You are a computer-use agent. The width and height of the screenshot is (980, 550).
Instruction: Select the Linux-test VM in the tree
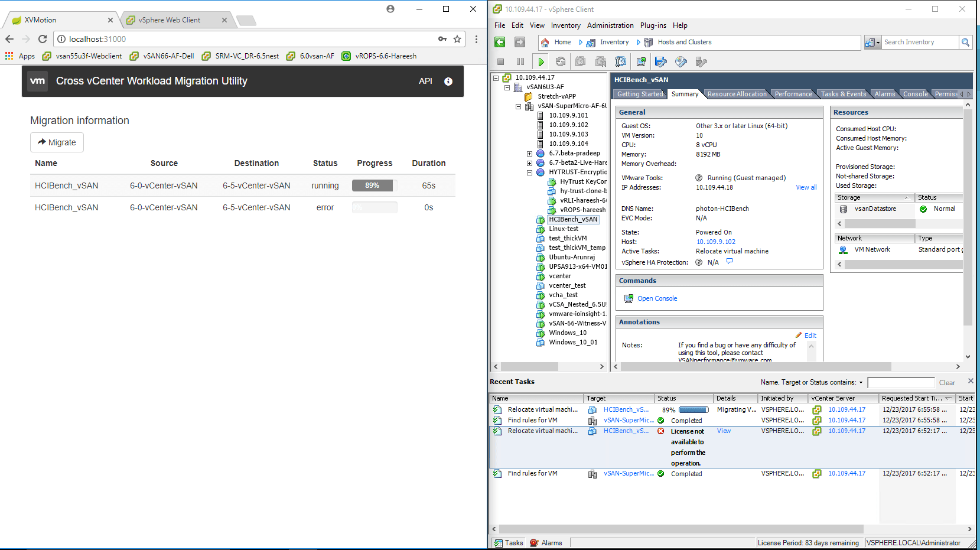pos(564,229)
